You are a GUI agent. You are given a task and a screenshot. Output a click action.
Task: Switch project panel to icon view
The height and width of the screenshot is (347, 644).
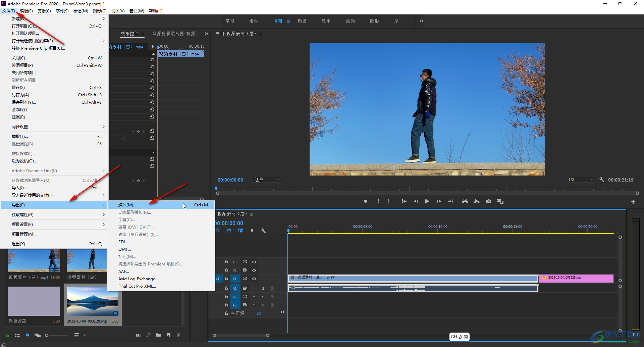[x=28, y=335]
